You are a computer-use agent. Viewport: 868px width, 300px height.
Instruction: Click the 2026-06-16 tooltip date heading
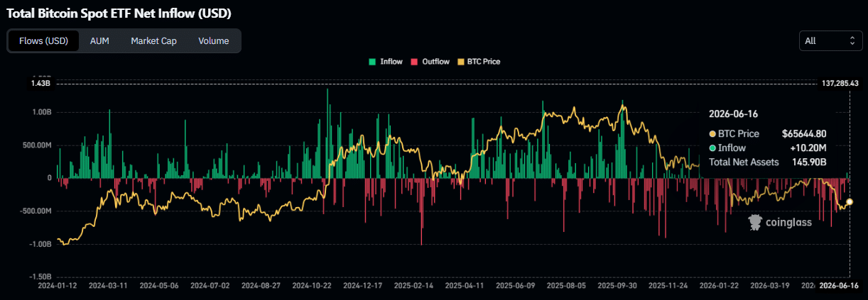click(734, 114)
